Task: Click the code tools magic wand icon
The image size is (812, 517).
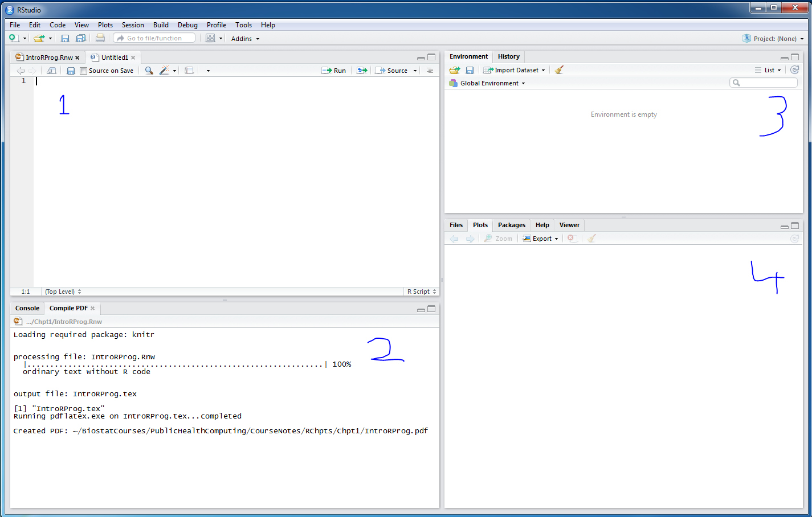Action: coord(165,71)
